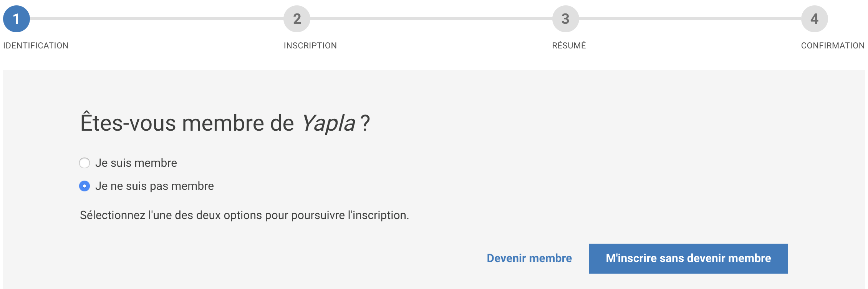The image size is (868, 289).
Task: Click the step 2 circle icon
Action: coord(297,19)
